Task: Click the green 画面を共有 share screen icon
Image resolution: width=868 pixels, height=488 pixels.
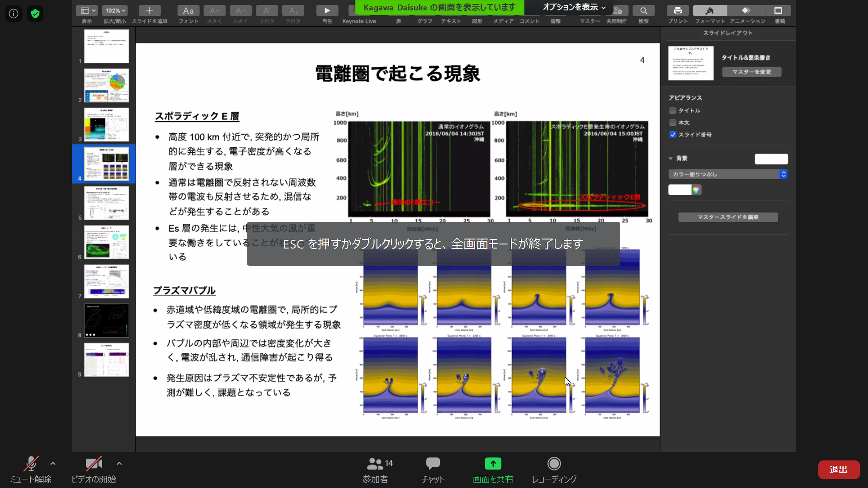Action: coord(493,464)
